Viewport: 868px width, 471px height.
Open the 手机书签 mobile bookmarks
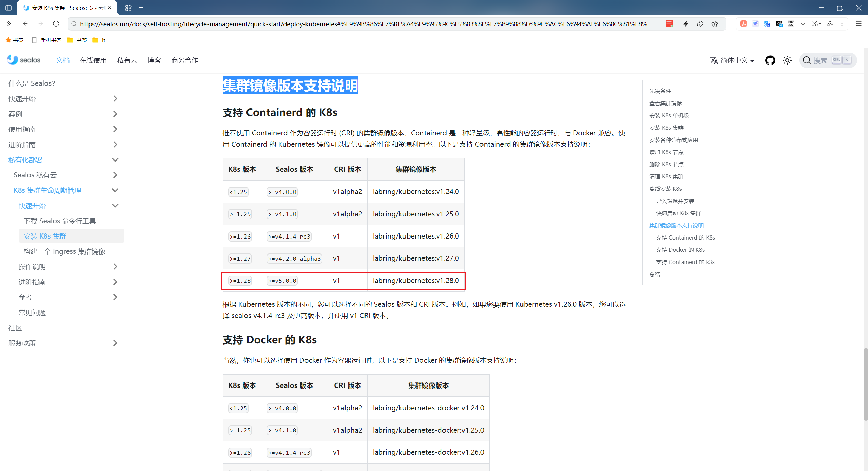point(46,40)
